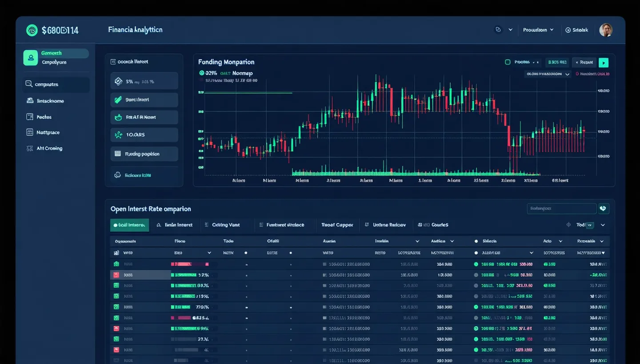Click the Report button above the chart
640x364 pixels.
click(x=584, y=63)
